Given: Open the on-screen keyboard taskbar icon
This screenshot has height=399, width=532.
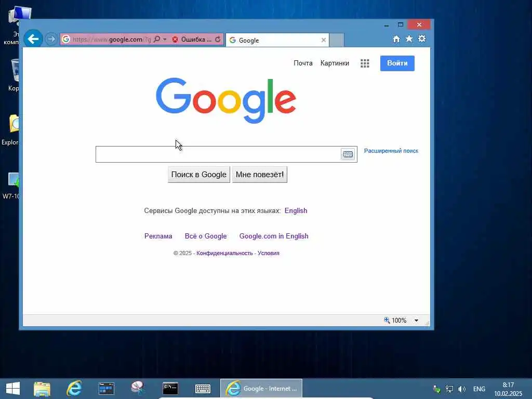Looking at the screenshot, I should 203,389.
